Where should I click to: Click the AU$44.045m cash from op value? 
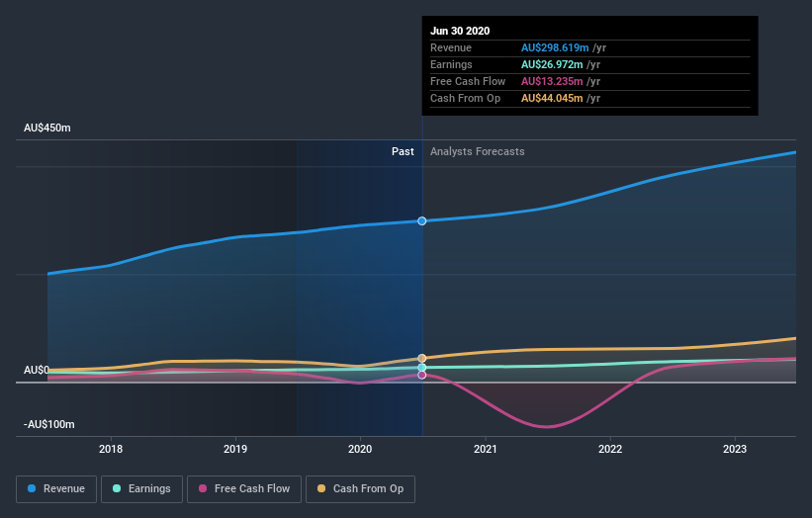coord(552,98)
